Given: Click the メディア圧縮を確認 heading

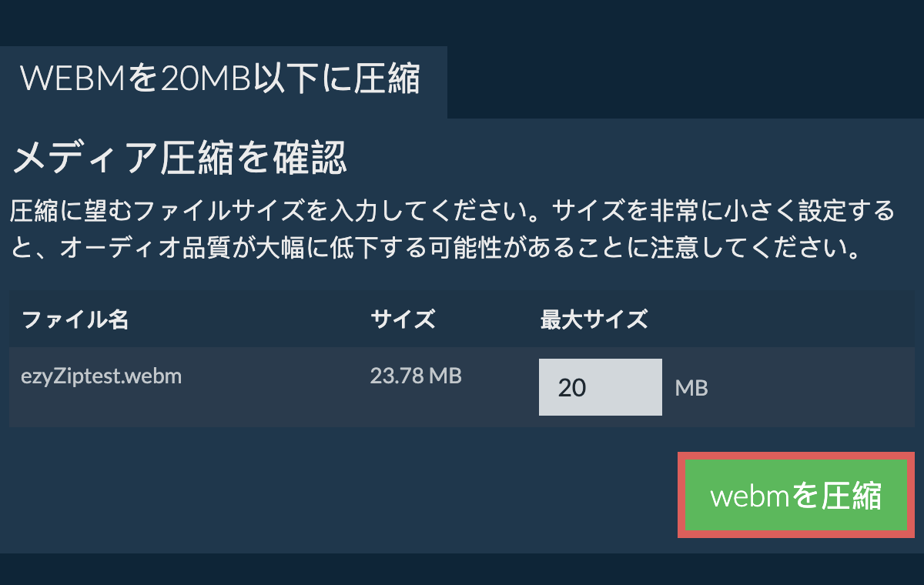Looking at the screenshot, I should click(x=180, y=159).
